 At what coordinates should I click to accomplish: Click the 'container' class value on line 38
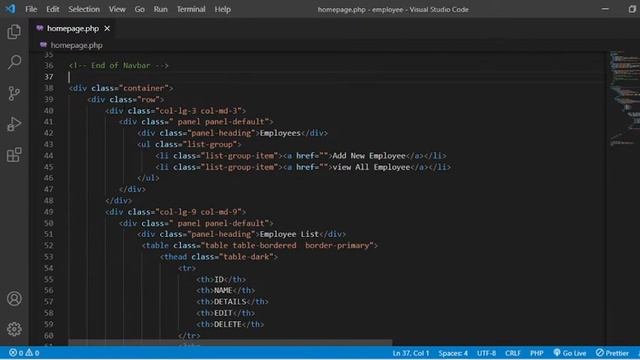pyautogui.click(x=144, y=88)
